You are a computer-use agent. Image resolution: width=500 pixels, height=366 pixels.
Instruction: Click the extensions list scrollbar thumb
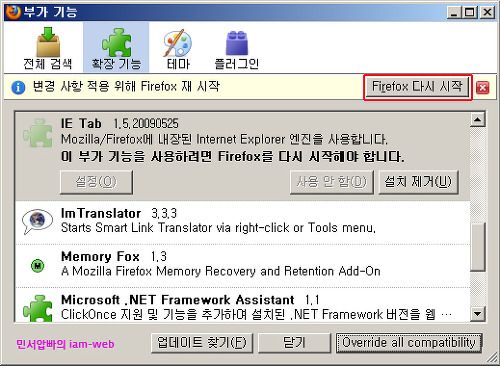coord(477,247)
